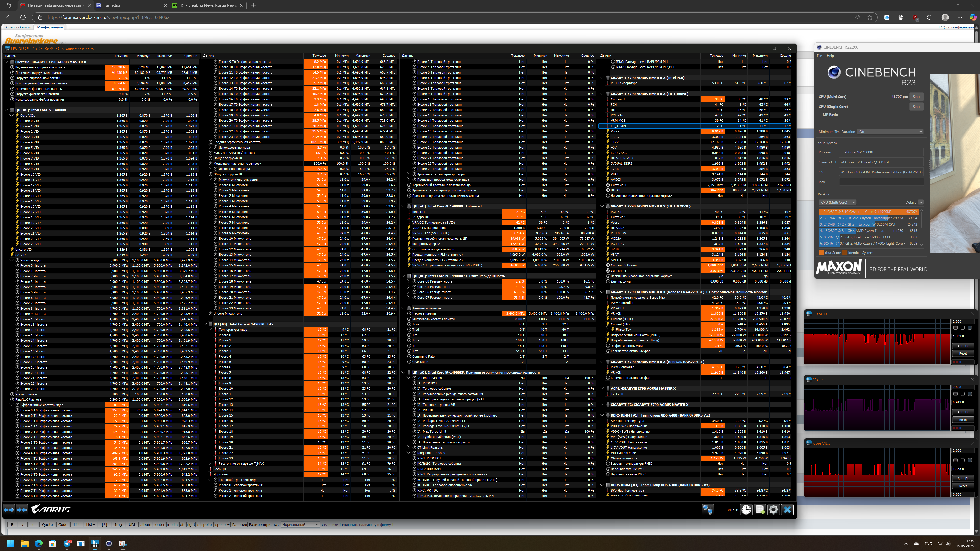Toggle middle checkbox in Vcore graph window
Image resolution: width=980 pixels, height=551 pixels.
(x=962, y=394)
